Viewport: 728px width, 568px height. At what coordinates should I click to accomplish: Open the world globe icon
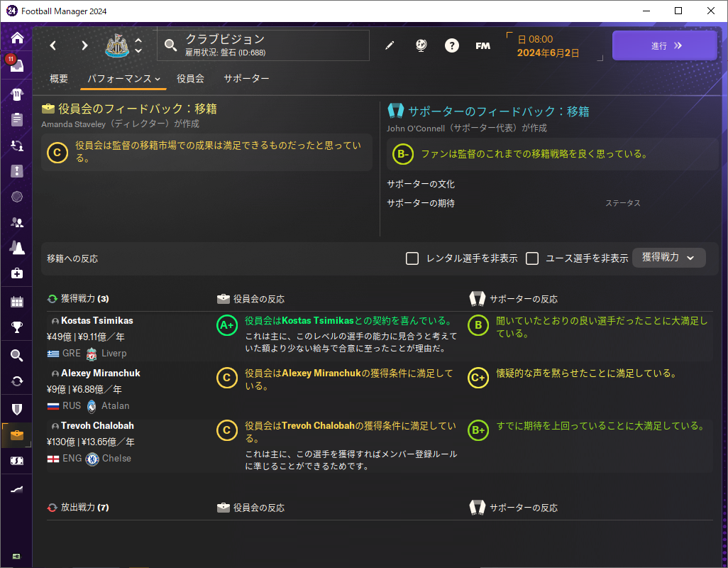pyautogui.click(x=421, y=45)
